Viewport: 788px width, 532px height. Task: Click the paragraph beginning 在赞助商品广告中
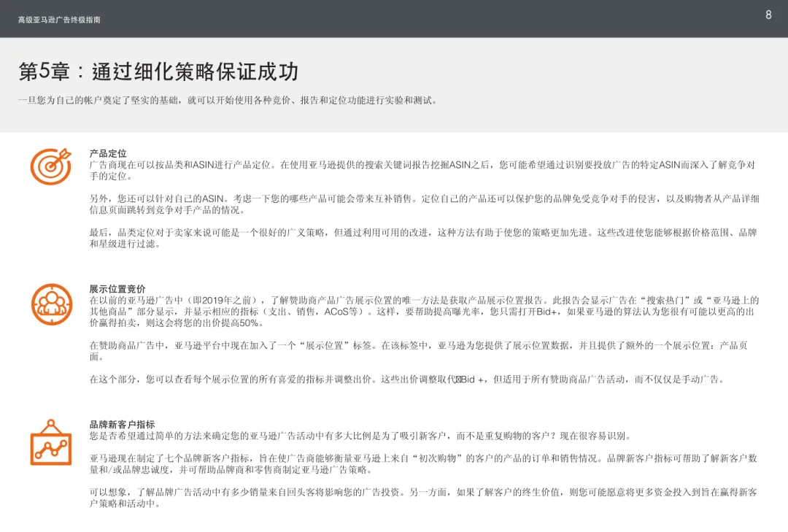click(419, 351)
